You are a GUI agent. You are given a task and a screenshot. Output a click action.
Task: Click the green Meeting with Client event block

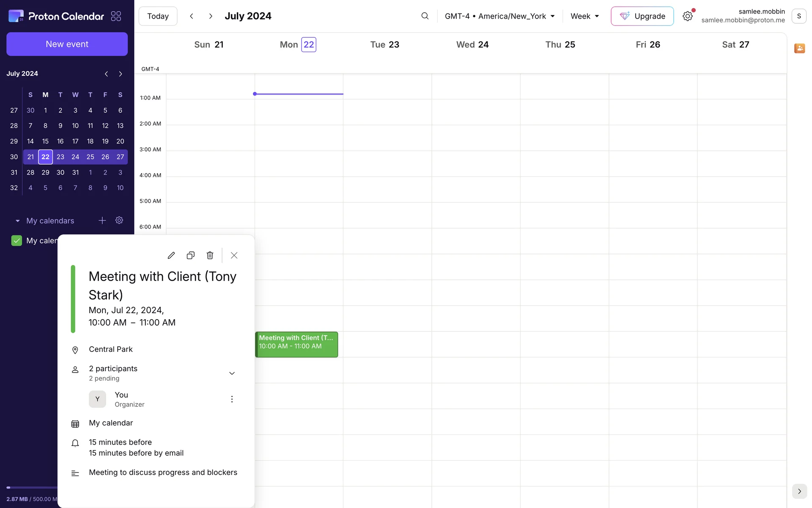click(296, 345)
